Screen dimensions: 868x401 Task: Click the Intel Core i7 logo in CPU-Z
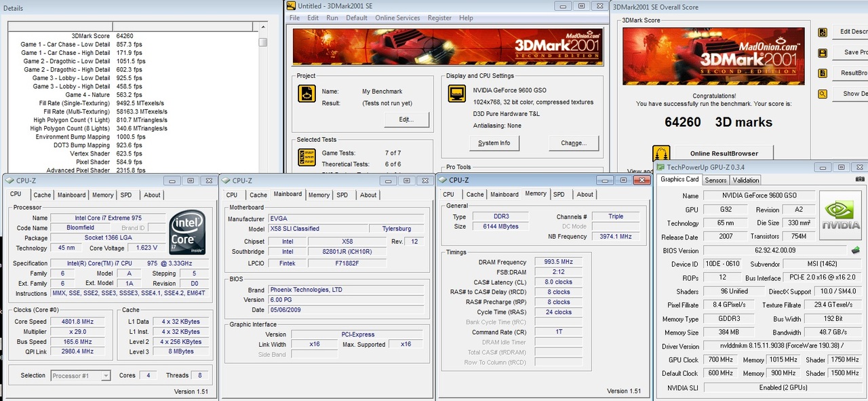187,232
